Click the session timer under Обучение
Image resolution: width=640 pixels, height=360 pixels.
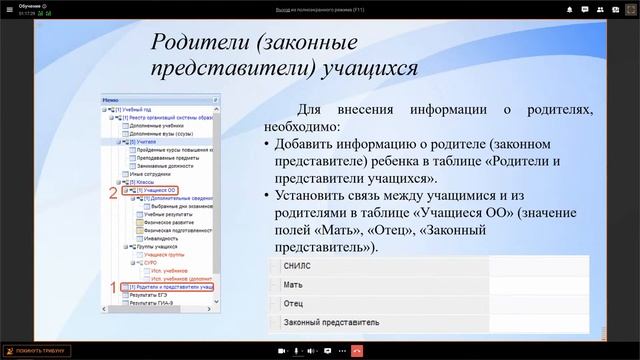pyautogui.click(x=27, y=13)
